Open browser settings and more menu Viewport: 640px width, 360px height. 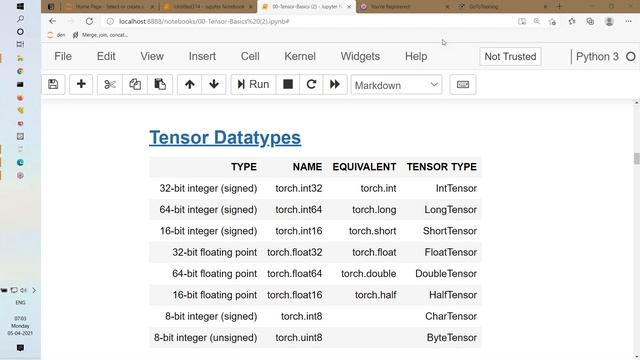point(628,21)
